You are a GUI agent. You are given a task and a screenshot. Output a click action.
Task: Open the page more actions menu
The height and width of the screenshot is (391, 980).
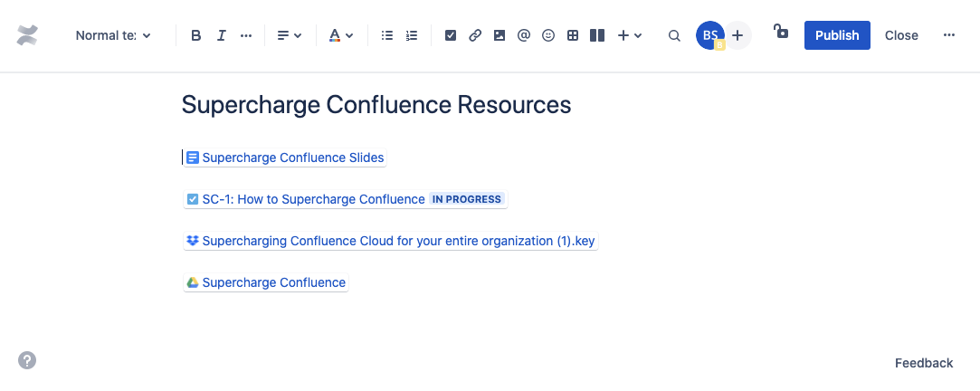948,35
